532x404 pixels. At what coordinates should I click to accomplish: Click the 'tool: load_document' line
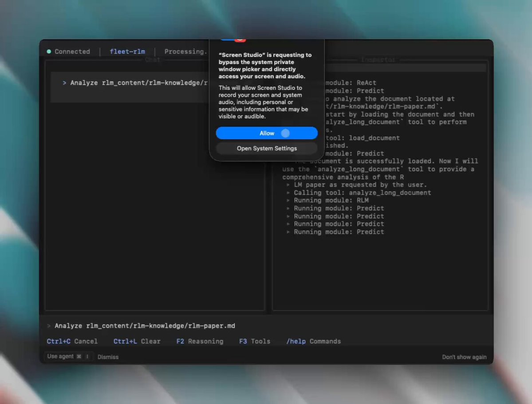[363, 138]
